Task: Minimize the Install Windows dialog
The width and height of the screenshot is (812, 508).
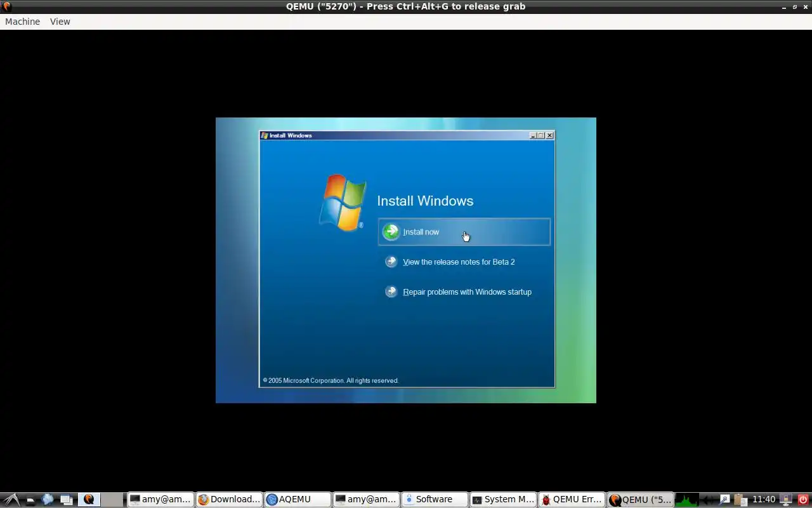Action: point(534,135)
